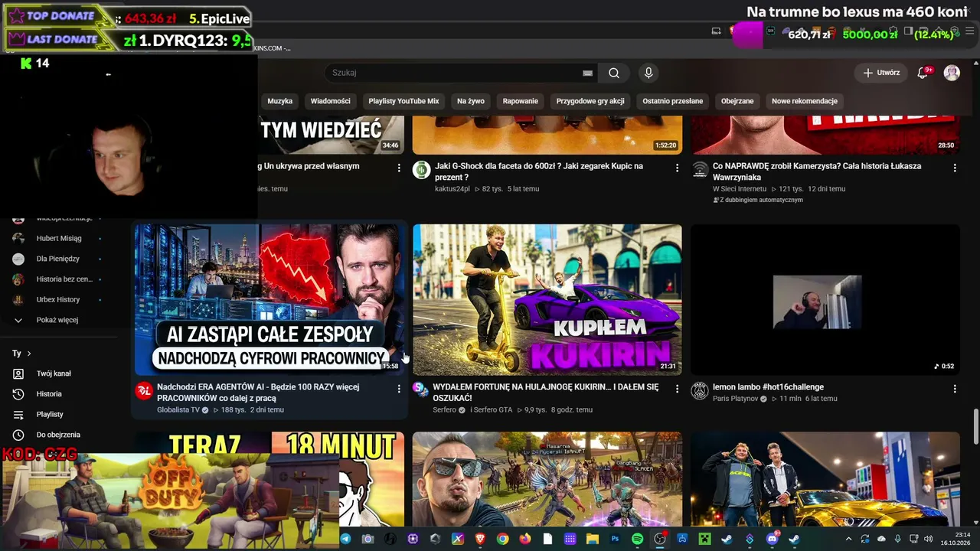Open YouTube notifications bell

(x=923, y=73)
